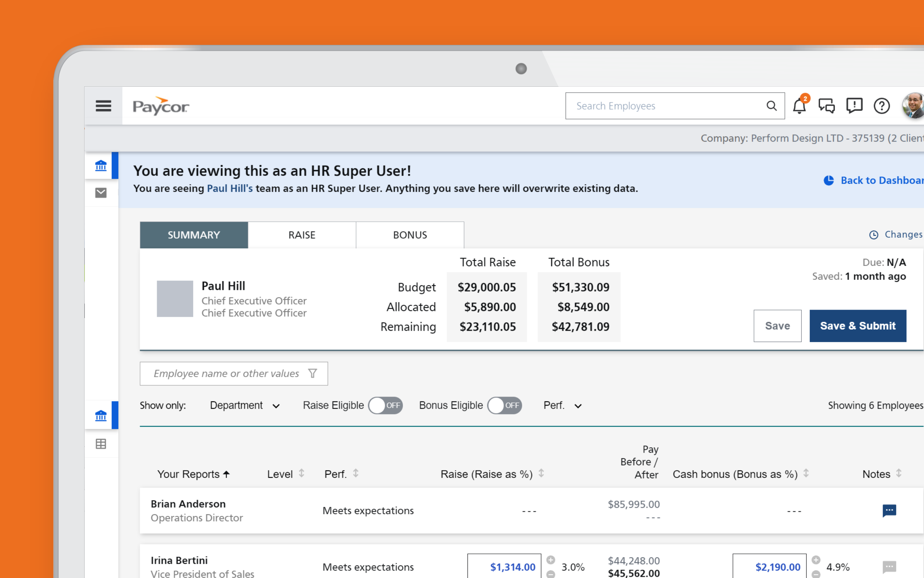Open the table grid sidebar icon
The width and height of the screenshot is (924, 578).
(x=101, y=444)
